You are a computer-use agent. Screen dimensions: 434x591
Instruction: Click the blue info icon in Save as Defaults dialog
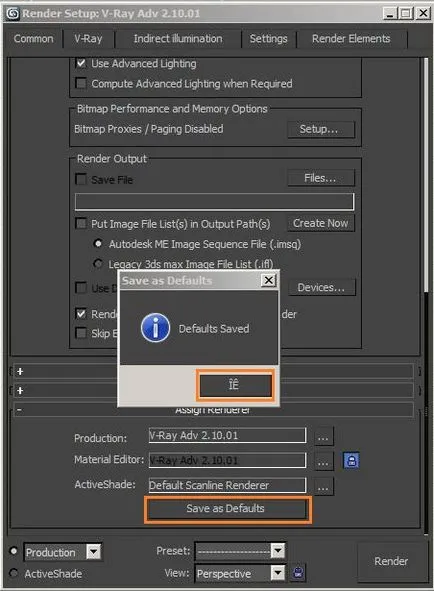click(155, 328)
